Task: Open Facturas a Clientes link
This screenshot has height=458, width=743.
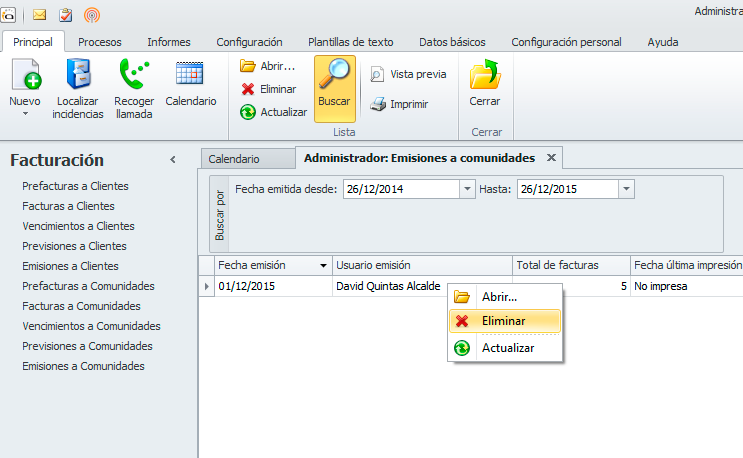Action: click(x=68, y=206)
